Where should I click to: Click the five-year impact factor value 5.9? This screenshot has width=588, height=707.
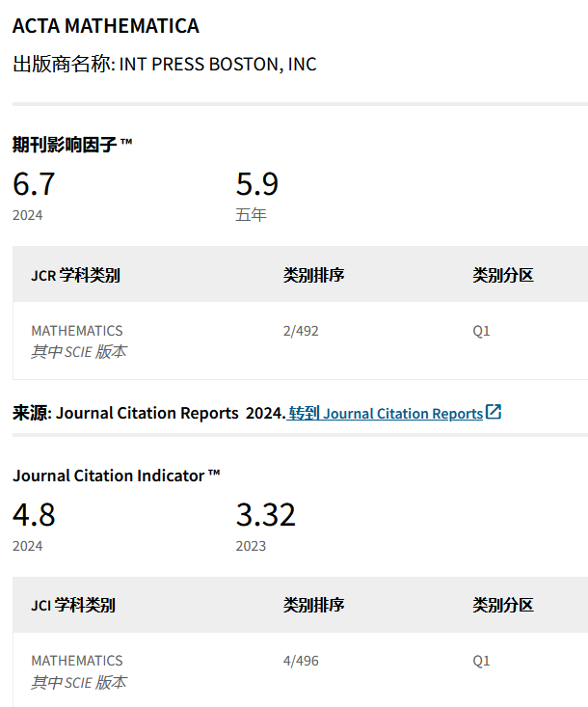pyautogui.click(x=257, y=183)
